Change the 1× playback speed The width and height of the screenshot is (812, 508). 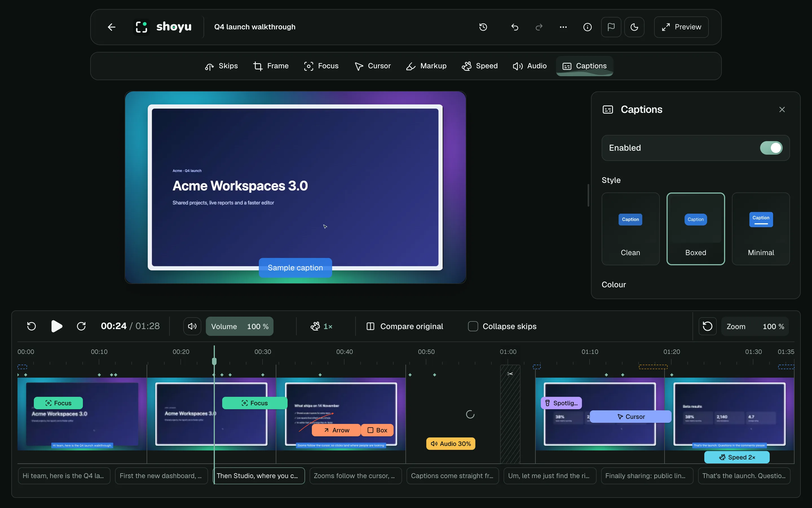pyautogui.click(x=321, y=326)
